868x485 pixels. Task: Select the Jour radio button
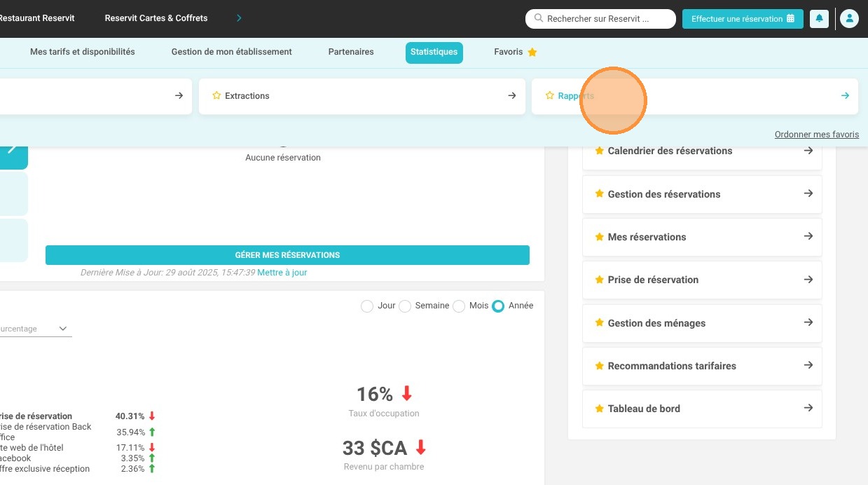366,306
